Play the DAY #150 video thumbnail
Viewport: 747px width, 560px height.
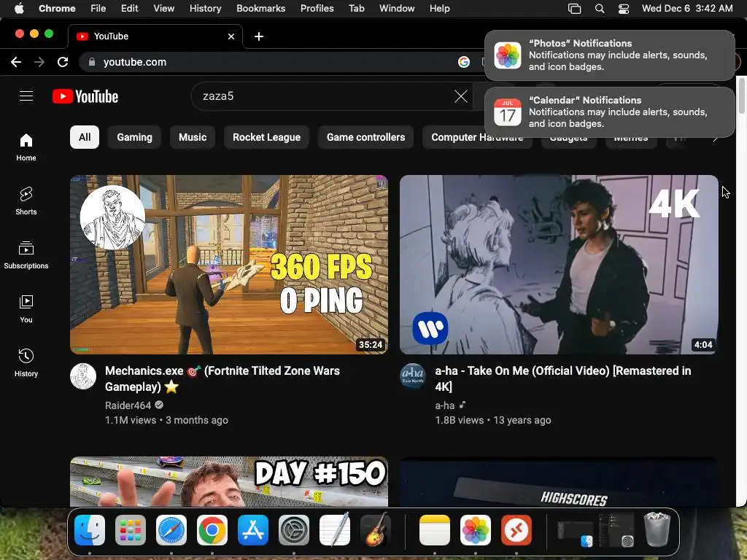[228, 481]
